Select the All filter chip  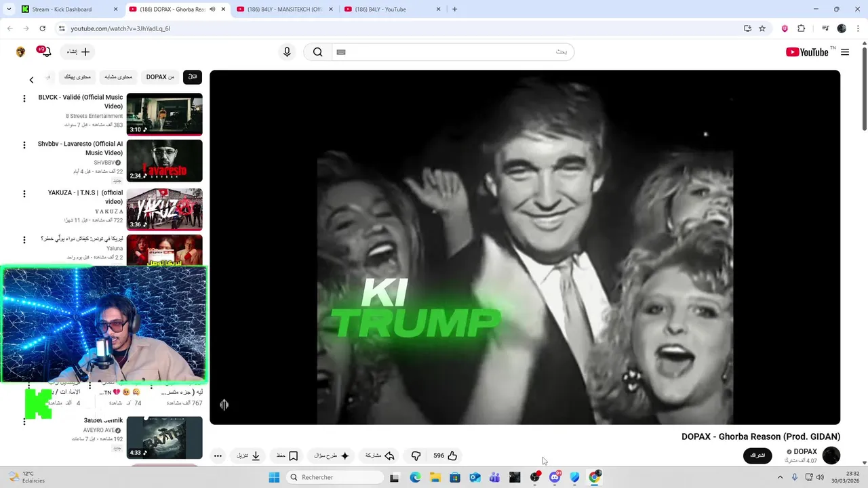tap(193, 77)
